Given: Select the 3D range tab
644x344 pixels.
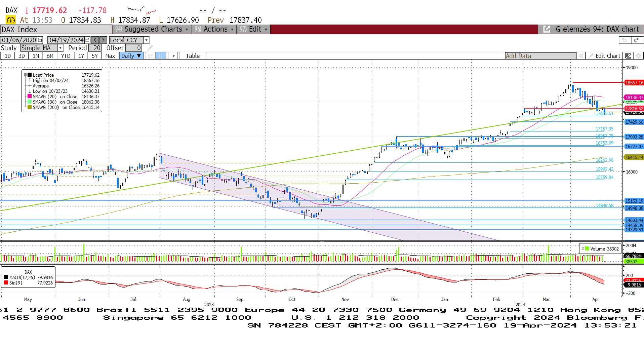Looking at the screenshot, I should tap(22, 56).
